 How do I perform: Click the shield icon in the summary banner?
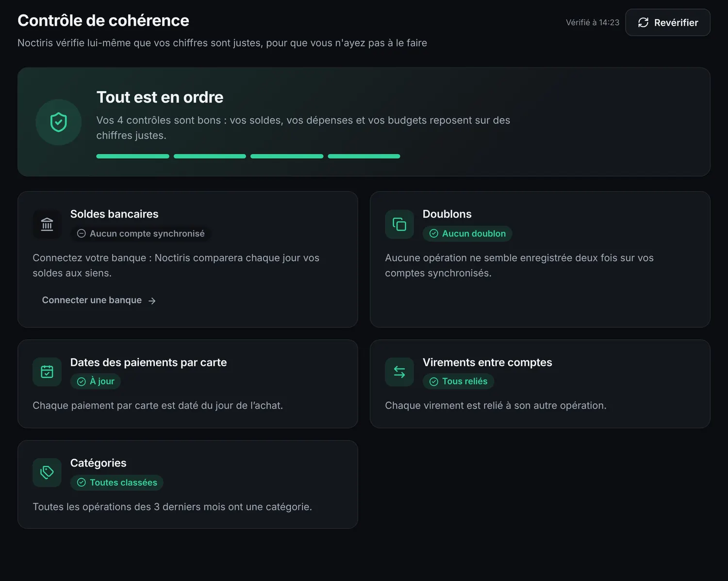59,122
